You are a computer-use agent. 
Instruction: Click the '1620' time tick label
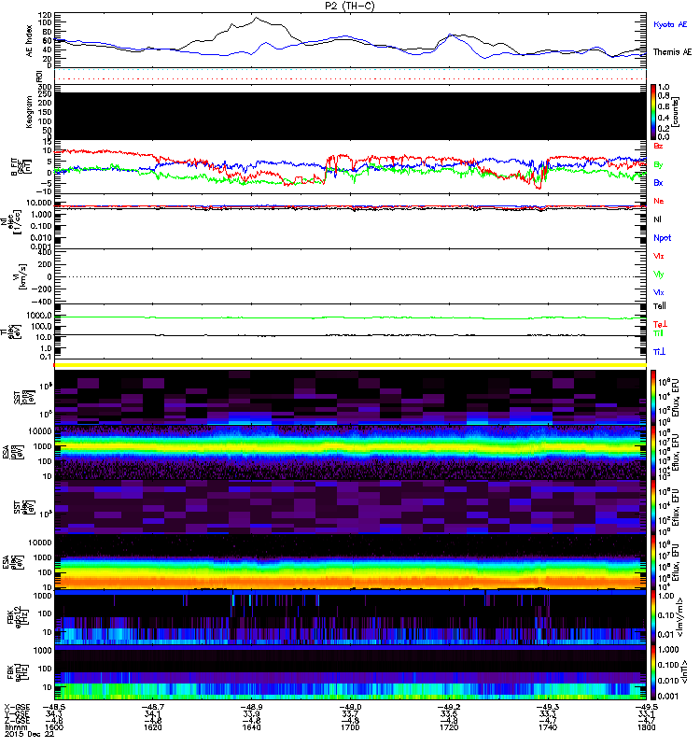(152, 727)
